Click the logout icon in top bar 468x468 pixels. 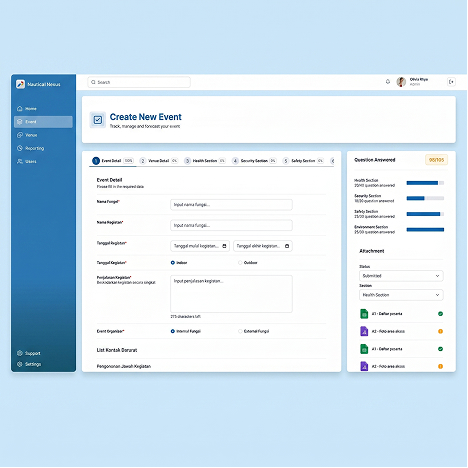(x=451, y=82)
